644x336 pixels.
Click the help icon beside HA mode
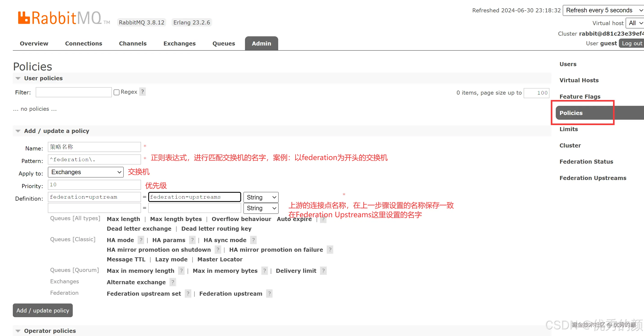tap(141, 240)
